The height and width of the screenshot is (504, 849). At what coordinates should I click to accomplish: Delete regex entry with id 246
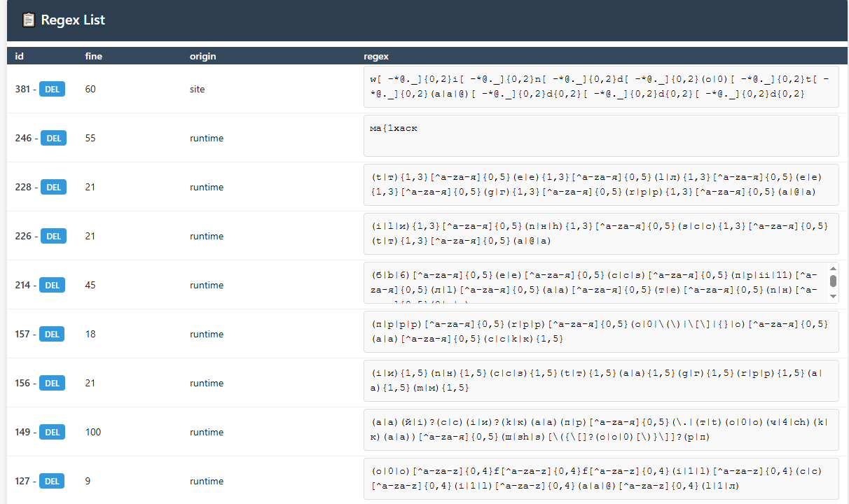pyautogui.click(x=53, y=138)
